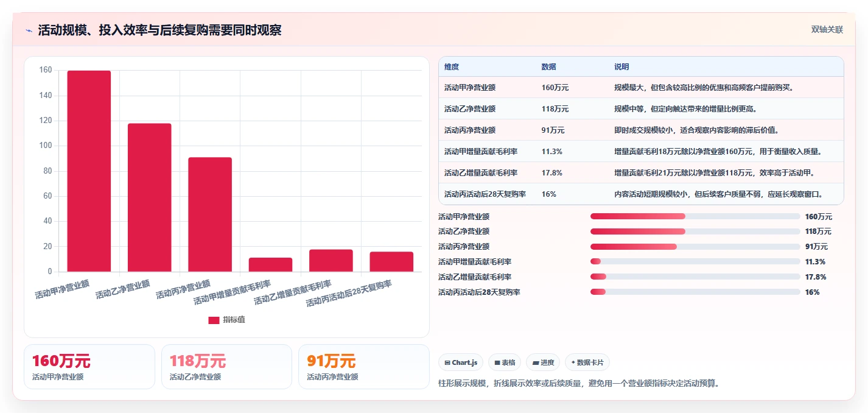Click the 活动丙活动后28天复购率 bar in the chart
This screenshot has height=413, width=868.
click(x=391, y=262)
